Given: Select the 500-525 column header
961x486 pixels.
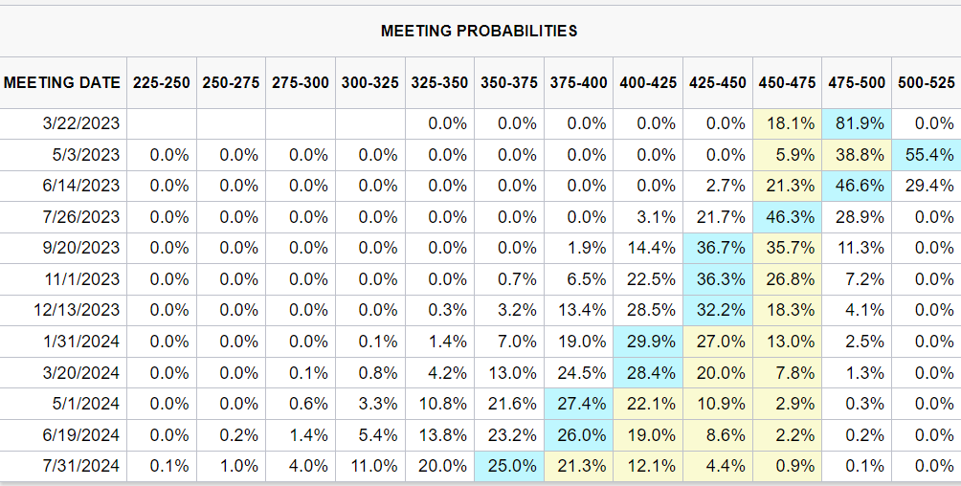Looking at the screenshot, I should (x=926, y=83).
